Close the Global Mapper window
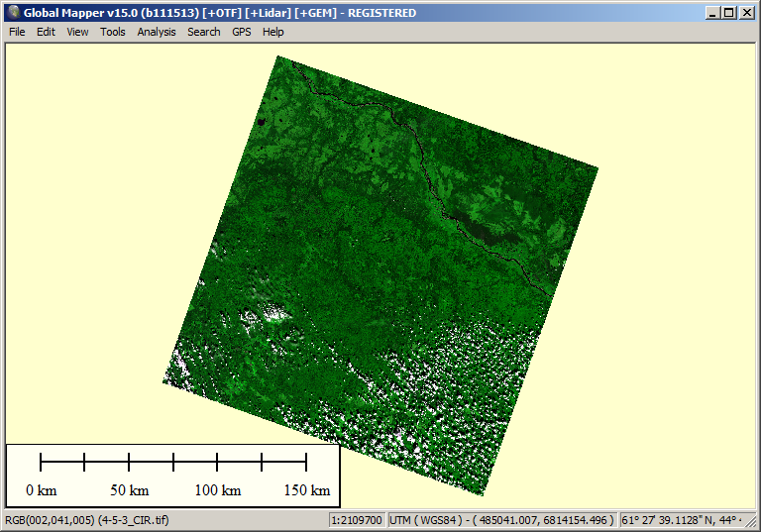 click(746, 13)
